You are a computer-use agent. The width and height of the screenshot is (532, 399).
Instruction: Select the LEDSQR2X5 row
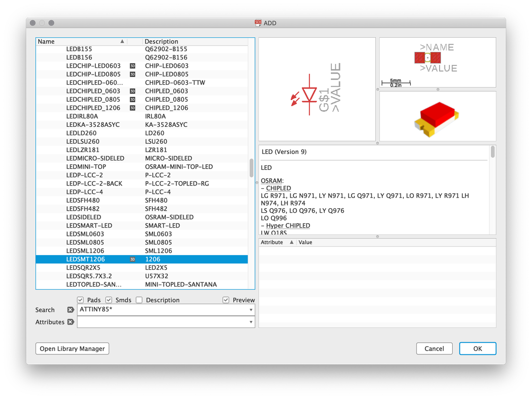[x=142, y=268]
